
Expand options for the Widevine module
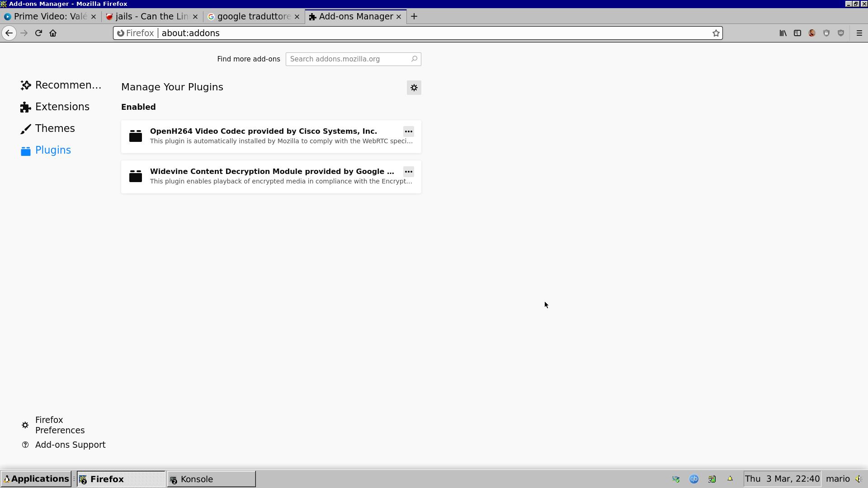408,172
